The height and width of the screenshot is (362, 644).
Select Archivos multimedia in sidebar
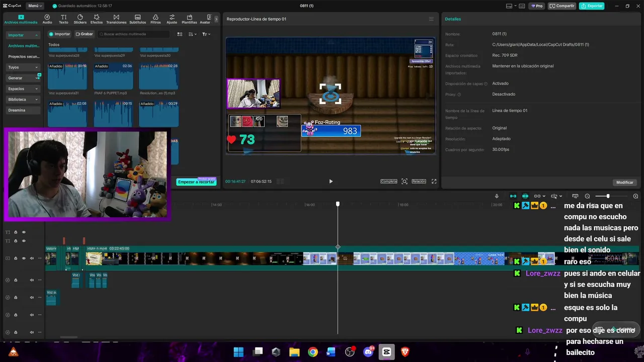tap(23, 46)
